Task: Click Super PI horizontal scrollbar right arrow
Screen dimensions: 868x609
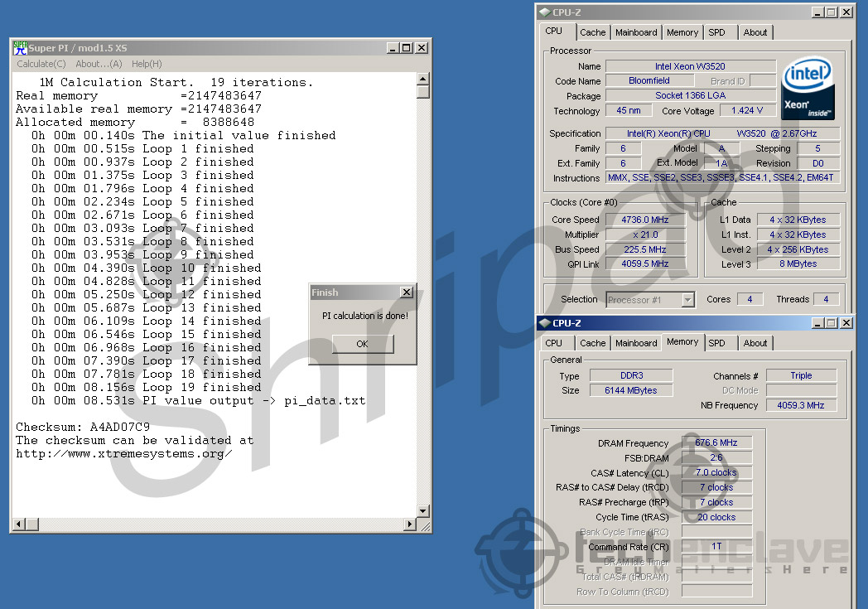Action: click(x=410, y=524)
